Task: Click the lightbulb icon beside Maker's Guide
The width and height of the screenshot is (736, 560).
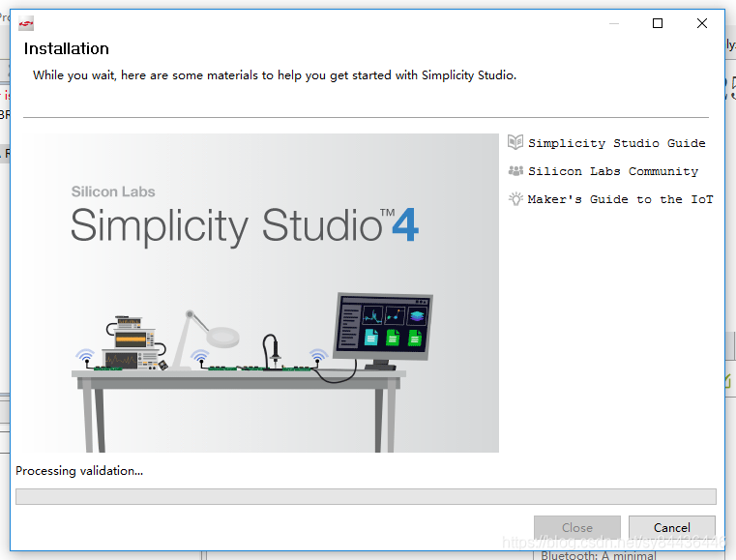Action: pyautogui.click(x=515, y=199)
